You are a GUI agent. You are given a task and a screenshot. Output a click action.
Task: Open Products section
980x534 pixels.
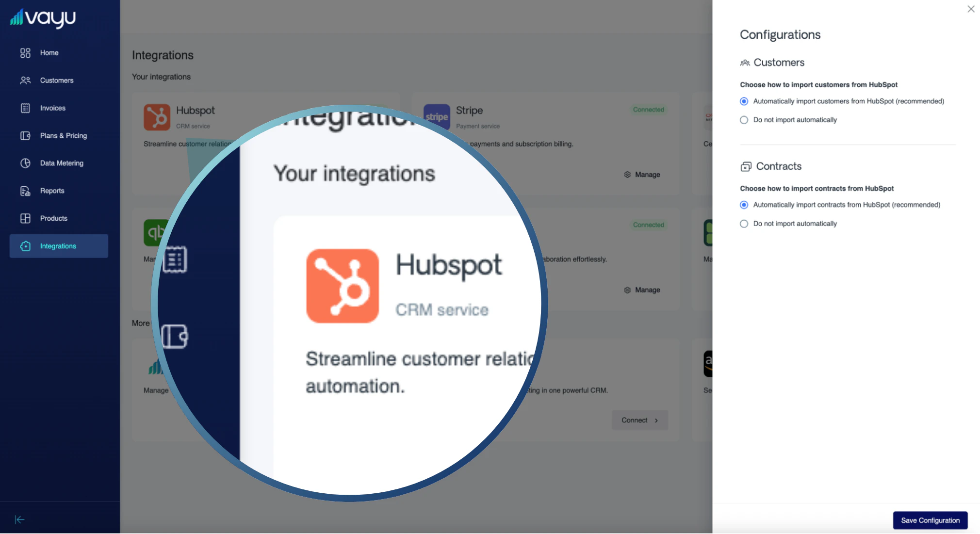point(59,219)
